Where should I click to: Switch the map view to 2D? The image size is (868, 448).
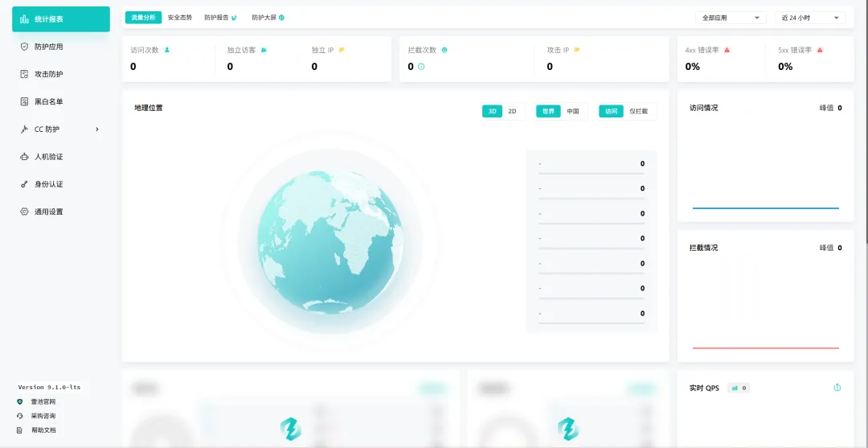(512, 112)
